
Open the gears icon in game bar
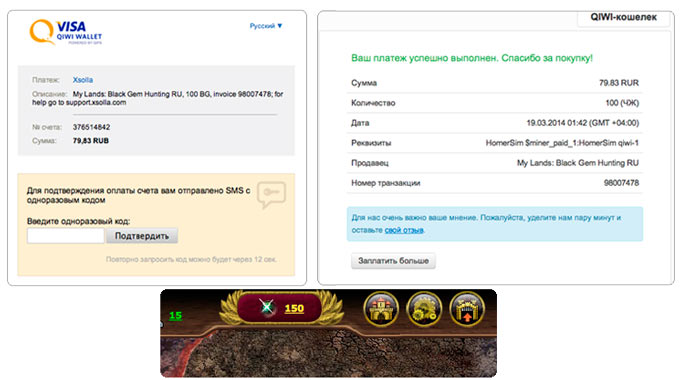(x=424, y=308)
